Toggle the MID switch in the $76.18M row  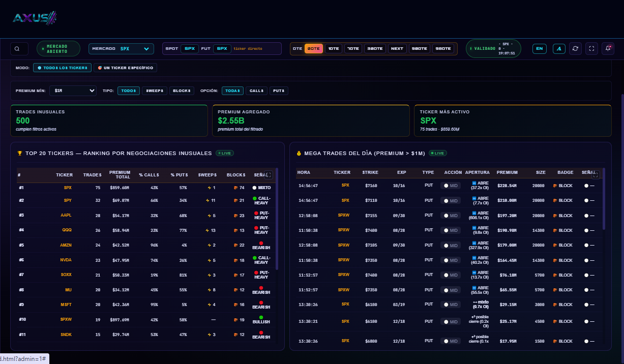[x=451, y=275]
